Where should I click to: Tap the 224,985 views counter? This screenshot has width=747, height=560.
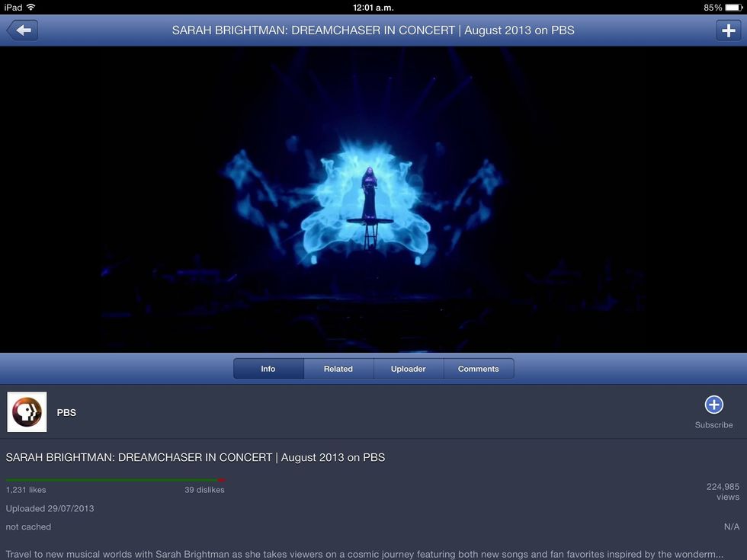coord(723,491)
